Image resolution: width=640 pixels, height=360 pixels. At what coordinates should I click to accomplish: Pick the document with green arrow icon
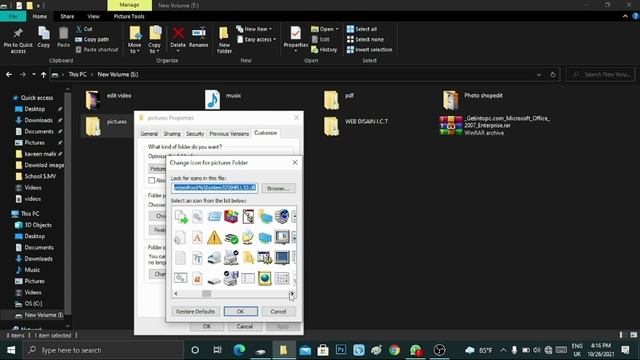[x=181, y=216]
